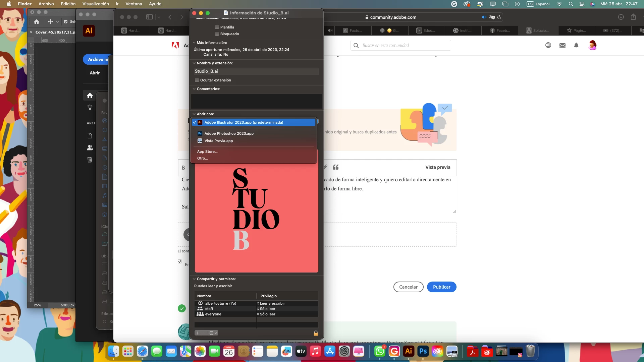
Task: Open albertoyturre privilege dropdown Leer y escribir
Action: [272, 303]
